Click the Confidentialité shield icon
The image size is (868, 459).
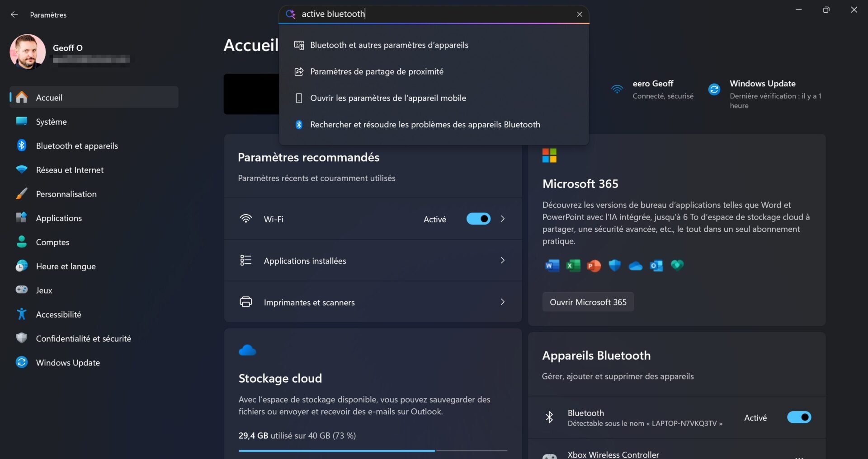(x=22, y=338)
